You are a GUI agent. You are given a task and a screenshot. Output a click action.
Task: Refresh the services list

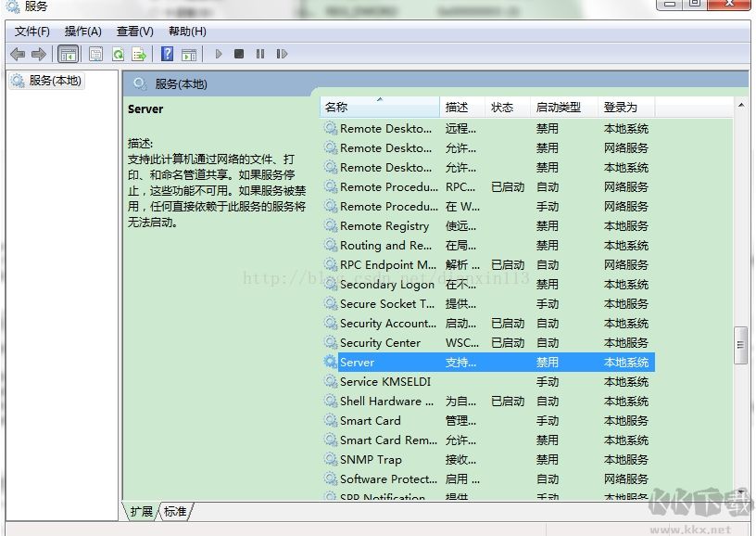[x=118, y=54]
